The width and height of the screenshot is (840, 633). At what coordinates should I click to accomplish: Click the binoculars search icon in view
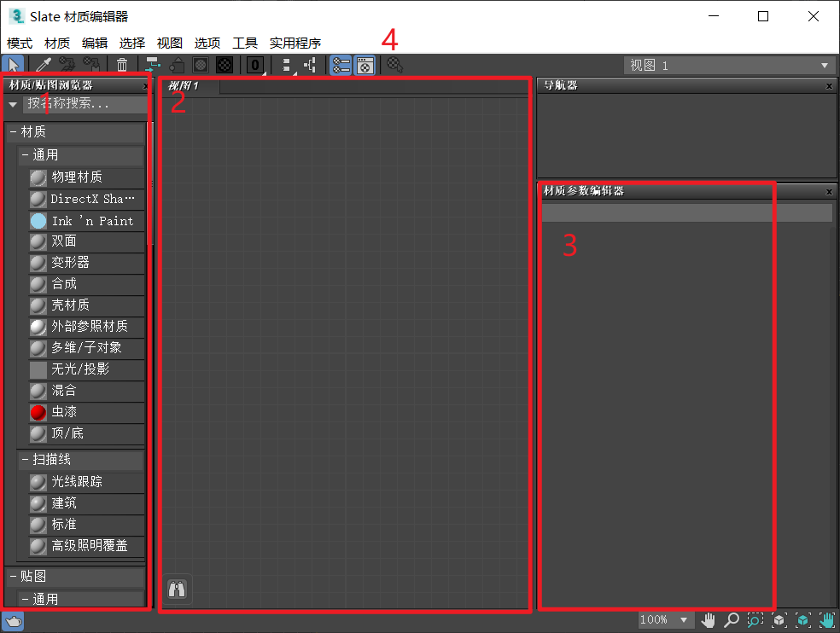click(177, 589)
